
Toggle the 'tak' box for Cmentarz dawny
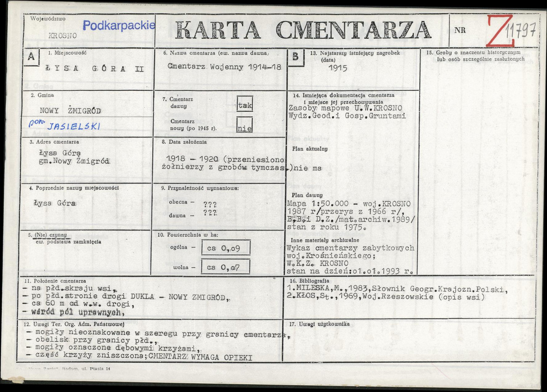[245, 104]
